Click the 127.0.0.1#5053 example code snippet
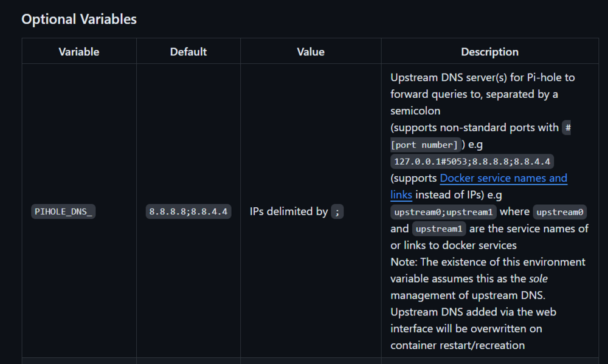The height and width of the screenshot is (364, 608). (472, 162)
